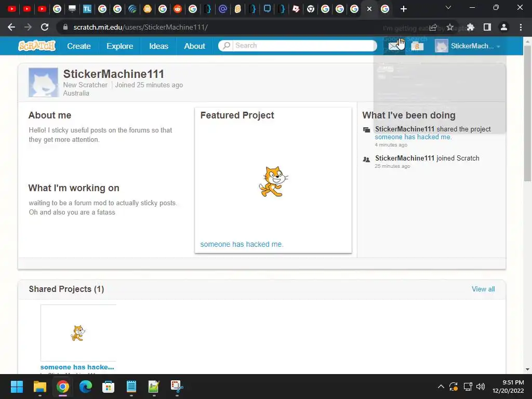Screen dimensions: 532x399
Task: Bookmark this page with the star icon
Action: click(450, 27)
